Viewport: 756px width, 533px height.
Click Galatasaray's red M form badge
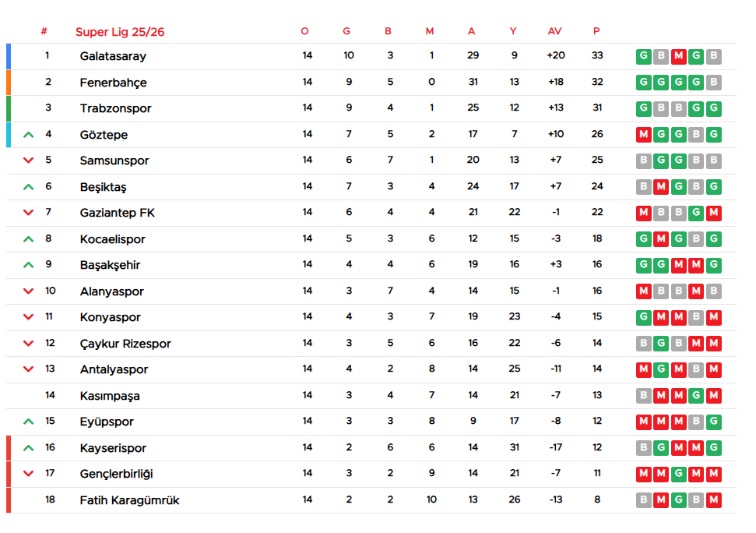tap(678, 56)
